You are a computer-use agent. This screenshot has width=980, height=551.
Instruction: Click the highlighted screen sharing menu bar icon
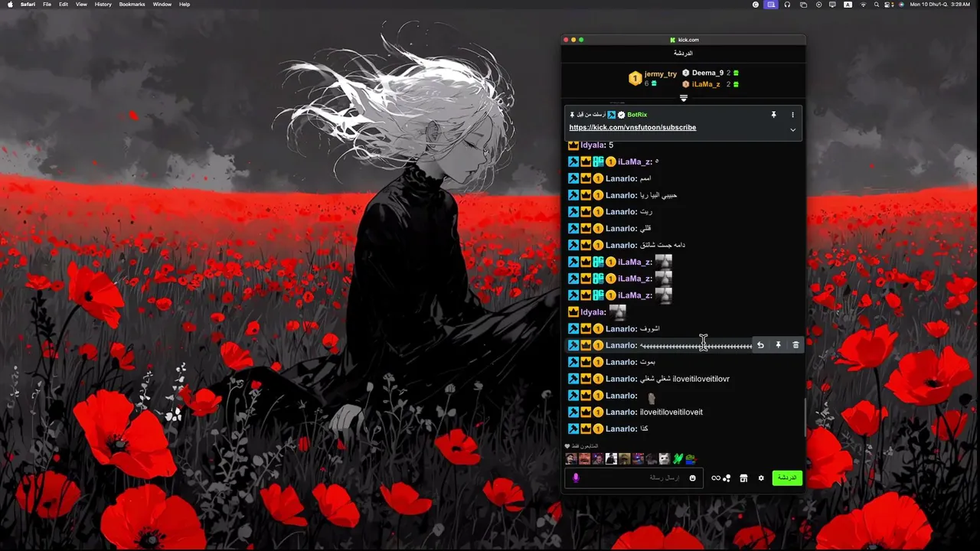pyautogui.click(x=771, y=5)
